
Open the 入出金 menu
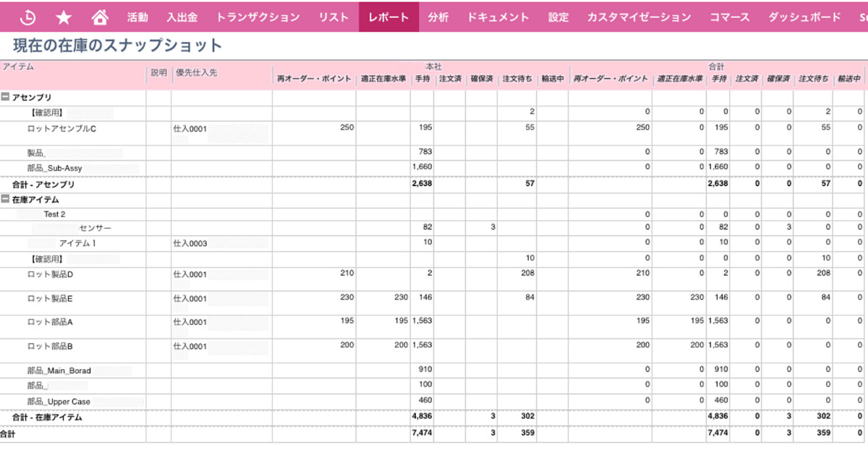click(x=182, y=17)
